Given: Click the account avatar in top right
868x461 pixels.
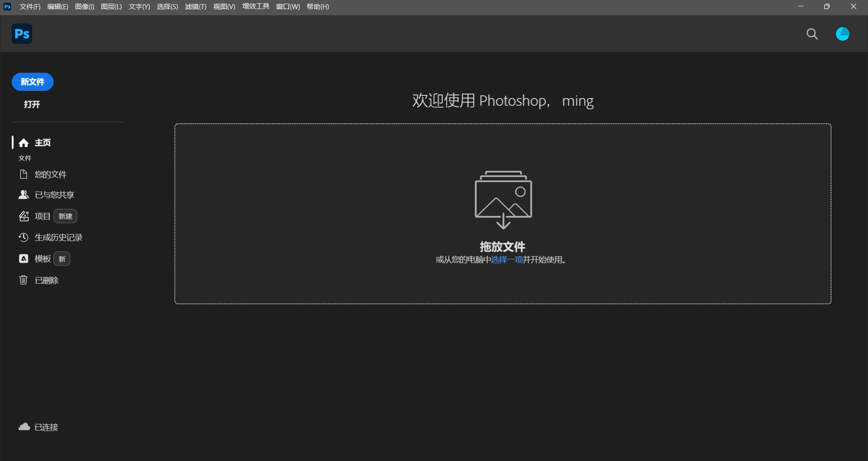Looking at the screenshot, I should click(843, 34).
